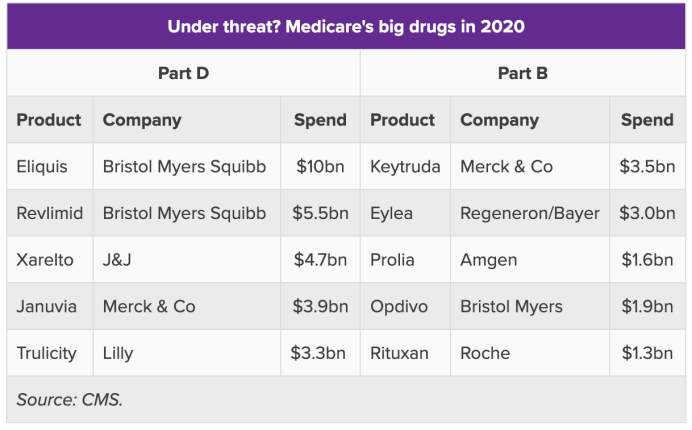The width and height of the screenshot is (692, 430).
Task: Click the table title banner
Action: (346, 25)
